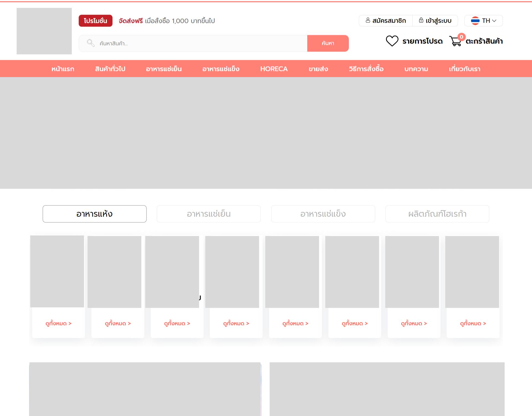Open บทความ menu item
Screen dimensions: 532x416
[x=416, y=69]
